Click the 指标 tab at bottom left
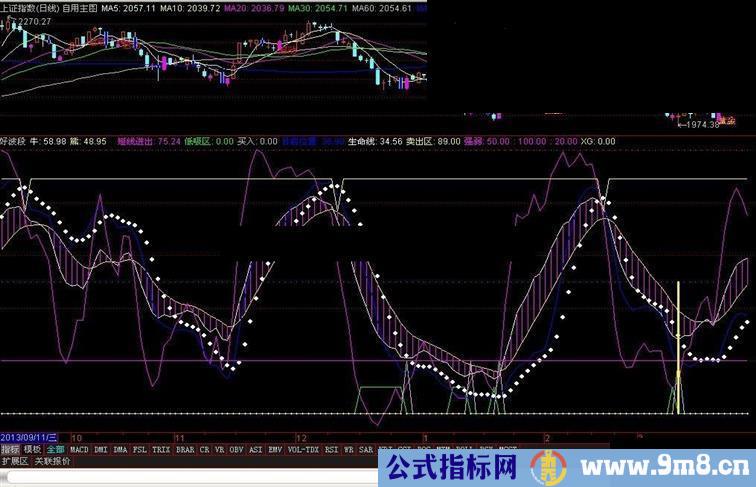 [10, 450]
